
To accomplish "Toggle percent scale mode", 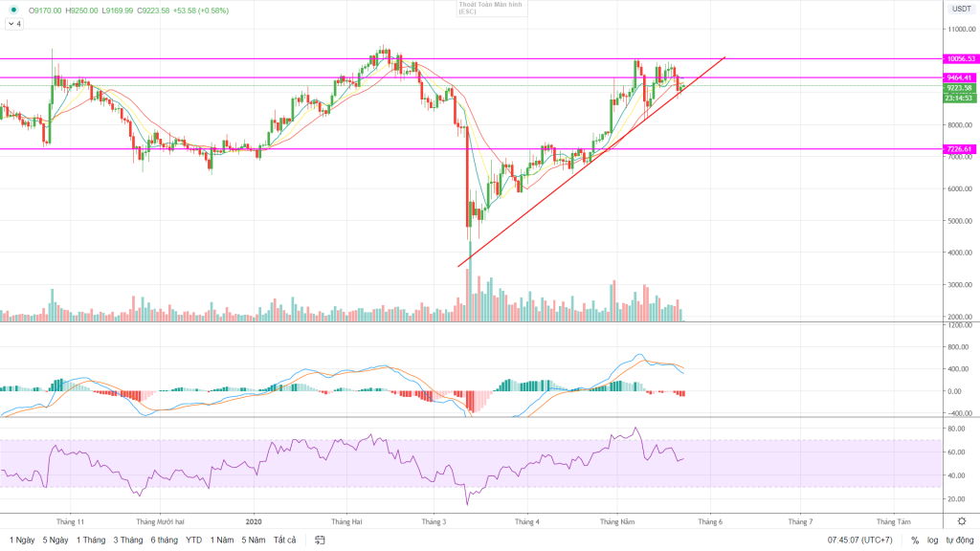I will point(915,540).
